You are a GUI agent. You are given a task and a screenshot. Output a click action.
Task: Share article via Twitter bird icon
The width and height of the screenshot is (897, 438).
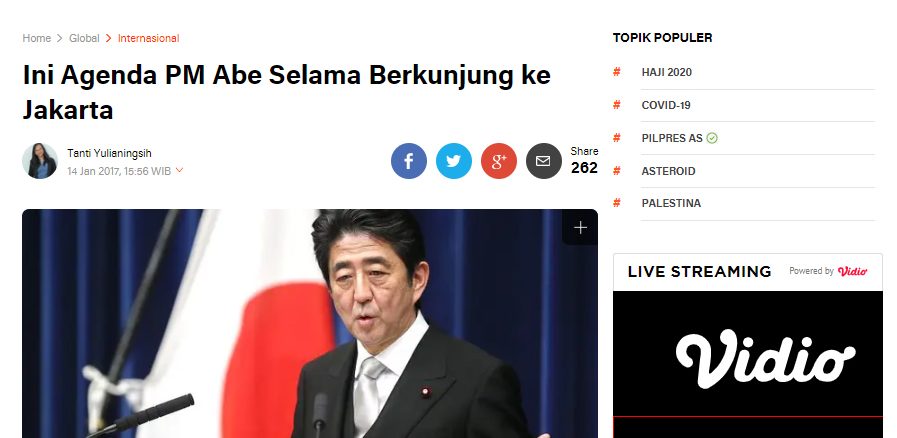click(454, 161)
